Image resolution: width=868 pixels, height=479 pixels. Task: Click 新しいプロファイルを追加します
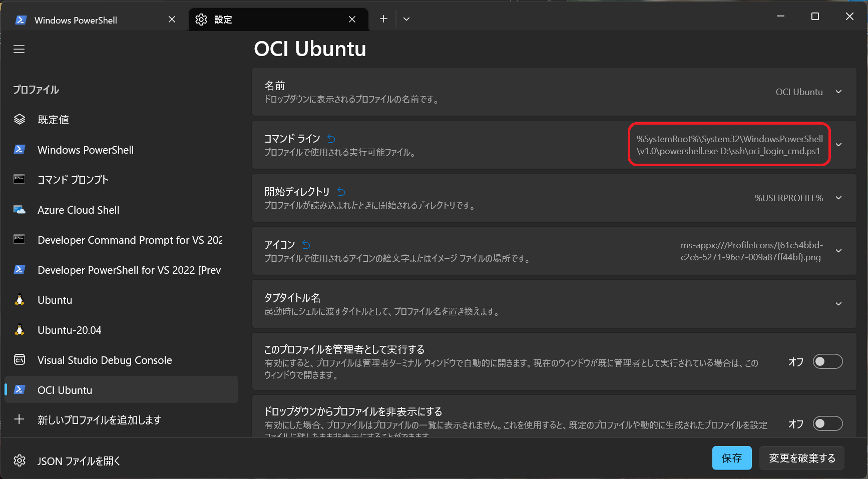click(121, 419)
